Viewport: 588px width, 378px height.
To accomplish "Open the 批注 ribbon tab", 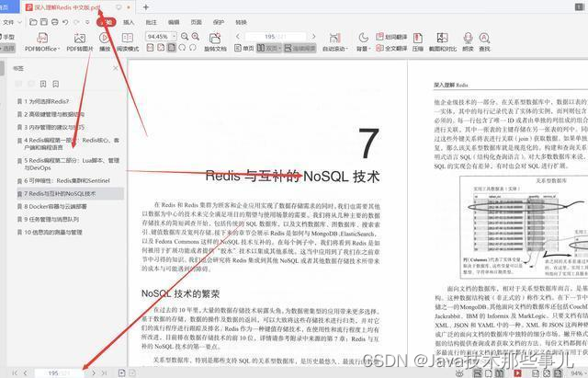I will coord(151,22).
